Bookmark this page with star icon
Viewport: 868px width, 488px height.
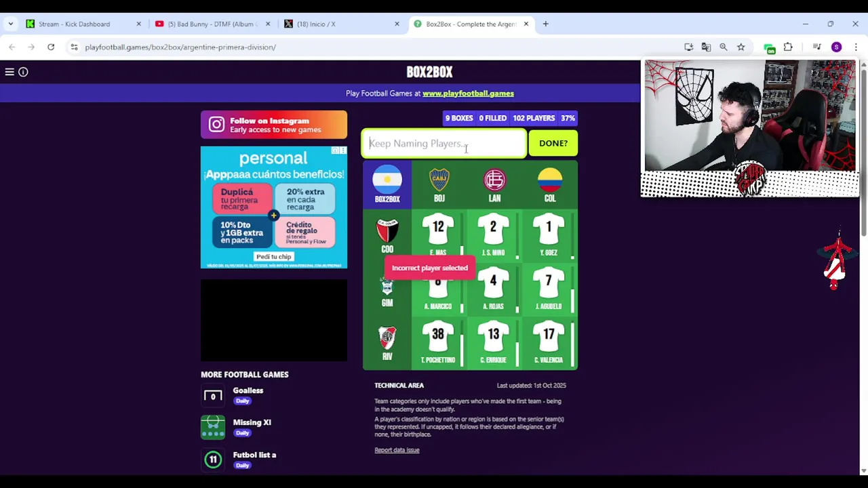pyautogui.click(x=741, y=47)
